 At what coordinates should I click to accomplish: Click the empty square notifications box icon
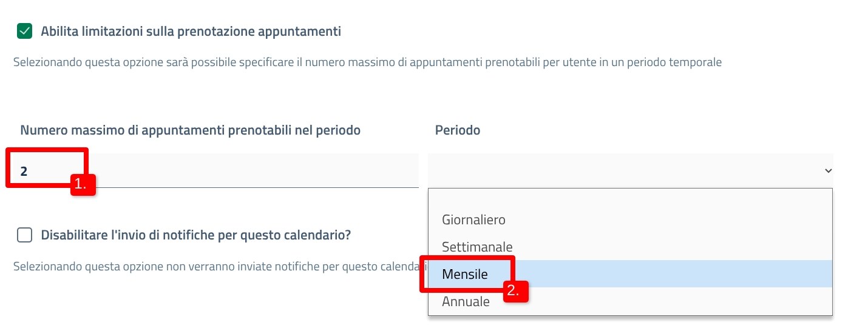tap(24, 235)
